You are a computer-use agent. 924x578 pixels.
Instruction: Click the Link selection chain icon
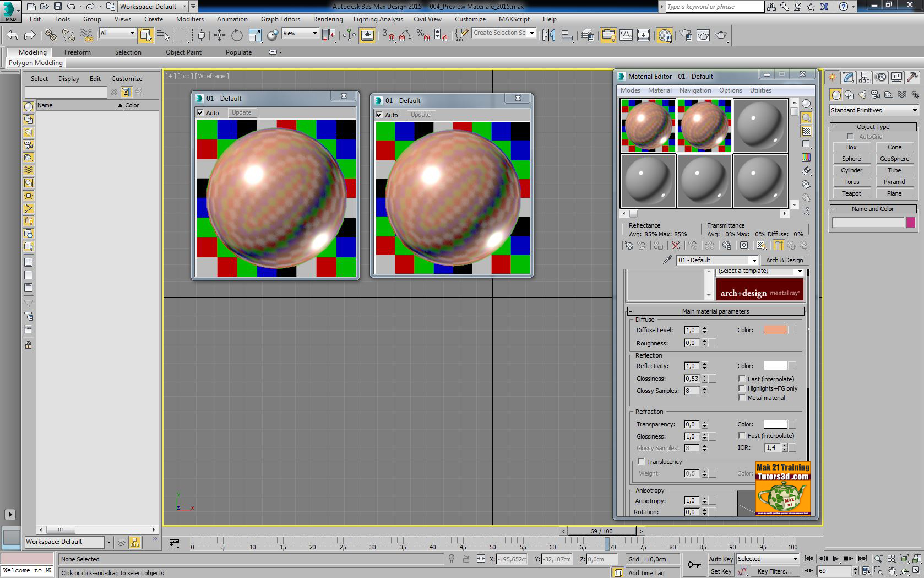pos(51,35)
